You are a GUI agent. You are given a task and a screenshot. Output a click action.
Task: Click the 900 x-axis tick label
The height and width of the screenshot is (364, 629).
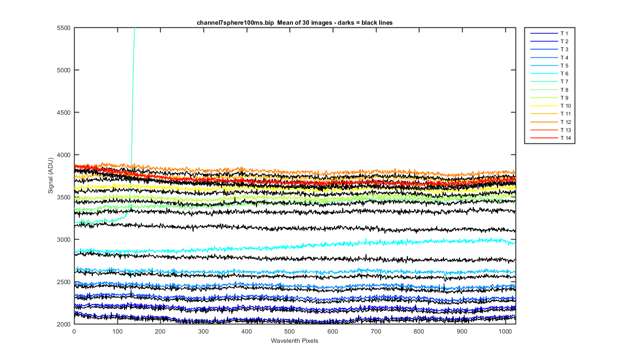pos(462,332)
